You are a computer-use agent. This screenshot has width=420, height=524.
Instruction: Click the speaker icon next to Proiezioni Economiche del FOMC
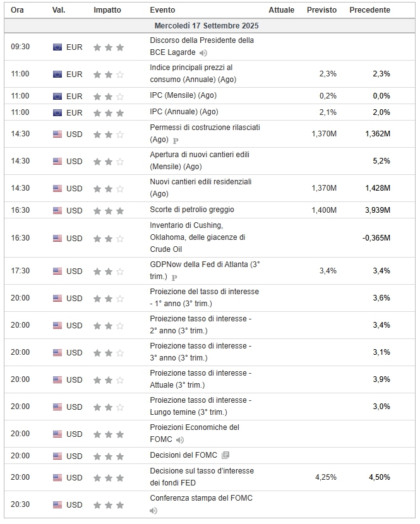180,440
